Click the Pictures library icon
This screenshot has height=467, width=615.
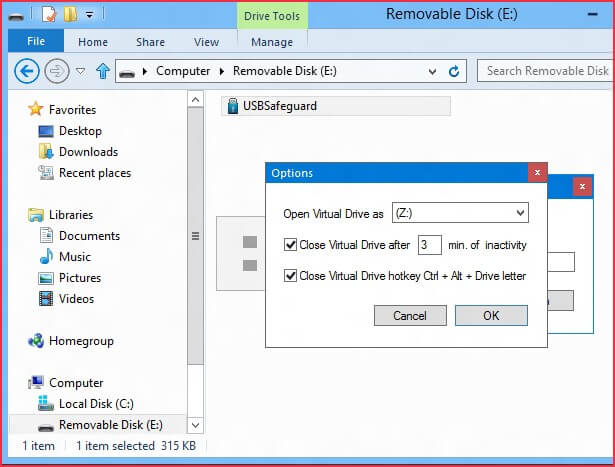pyautogui.click(x=46, y=278)
